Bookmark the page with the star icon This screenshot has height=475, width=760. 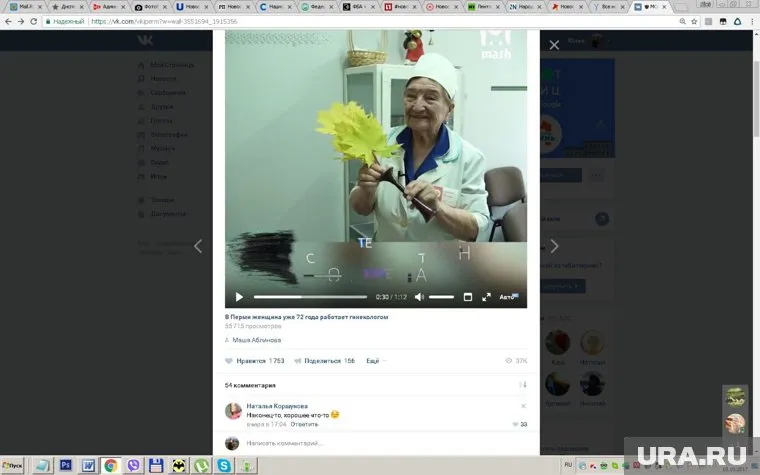pos(694,21)
